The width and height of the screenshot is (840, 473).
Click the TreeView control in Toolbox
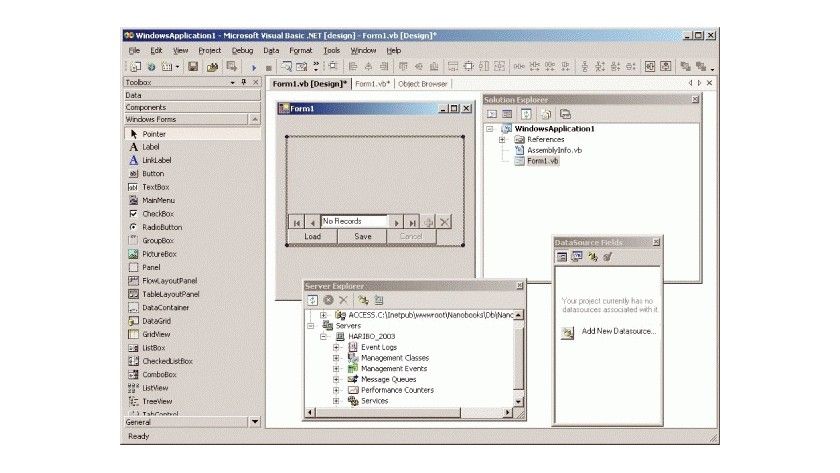(x=157, y=400)
